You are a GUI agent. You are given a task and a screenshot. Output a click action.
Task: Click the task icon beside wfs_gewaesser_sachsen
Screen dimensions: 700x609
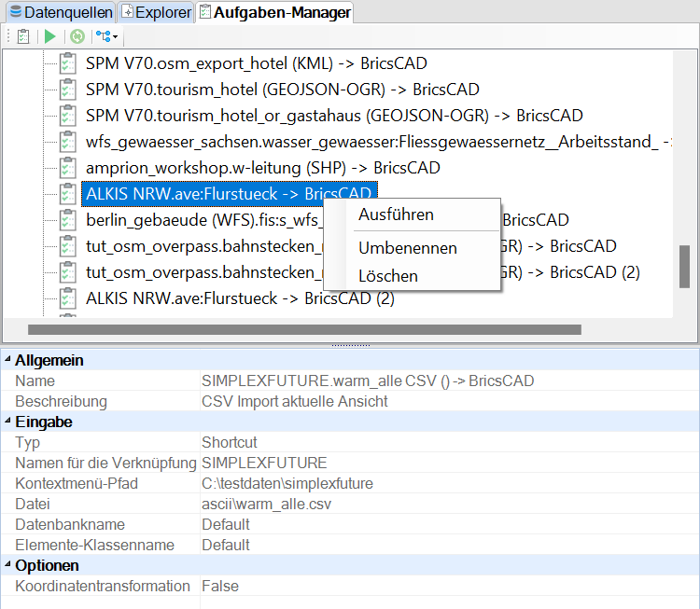point(68,142)
